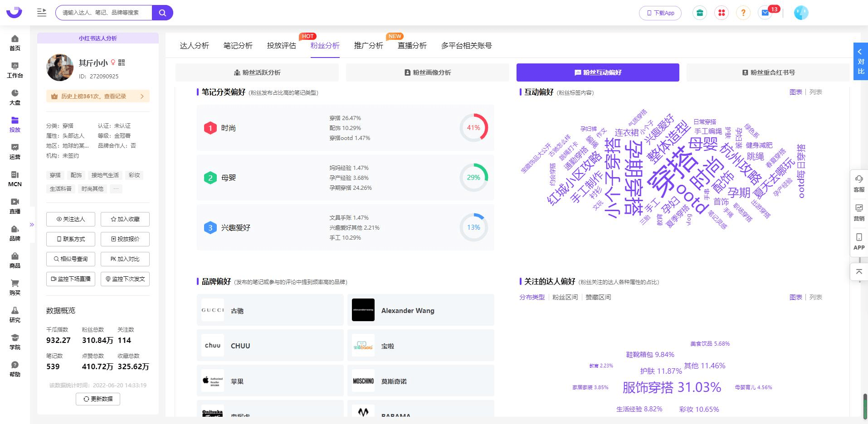Switch to 推广分析 tab
The image size is (868, 424).
[368, 46]
